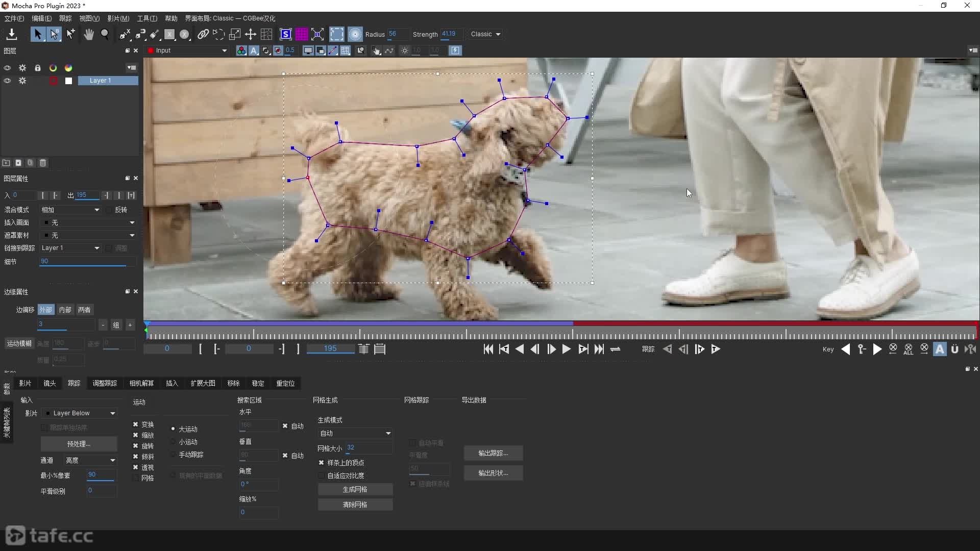
Task: Click the 输出跟踪 button
Action: coord(493,453)
